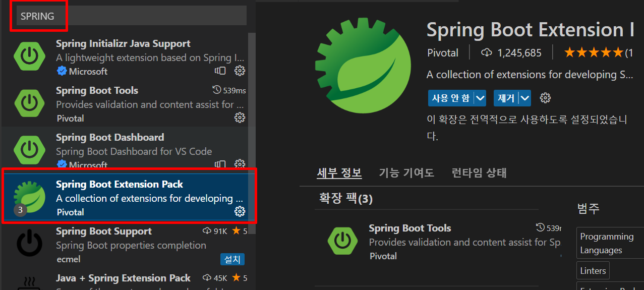
Task: Open manage gear for Spring Boot Dashboard
Action: pyautogui.click(x=240, y=164)
